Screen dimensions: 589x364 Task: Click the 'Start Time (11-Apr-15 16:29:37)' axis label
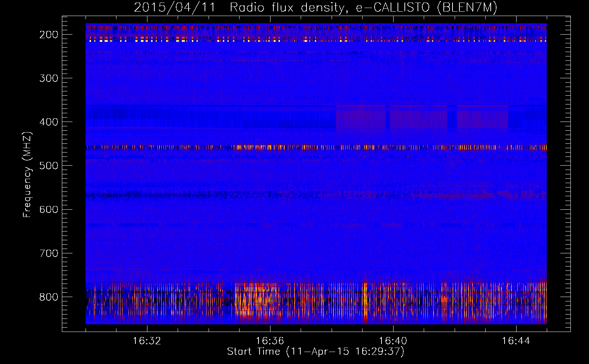pos(316,352)
